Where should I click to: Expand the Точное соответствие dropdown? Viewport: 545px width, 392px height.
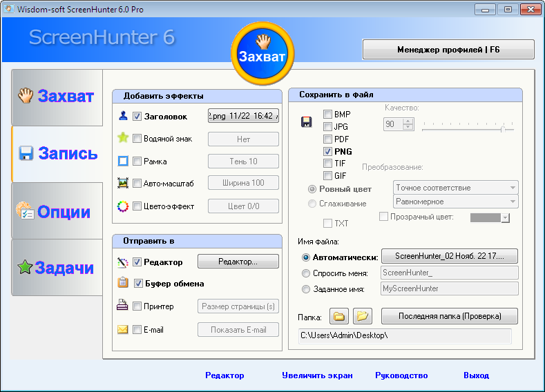512,187
